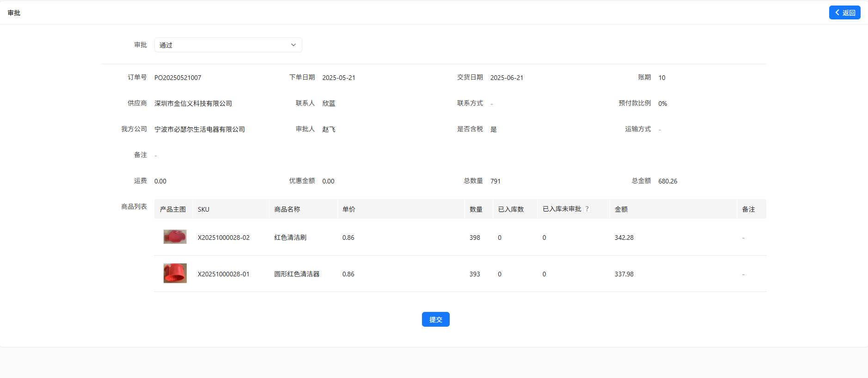This screenshot has width=868, height=378.
Task: Click product name 圆形红色清洁器
Action: click(297, 274)
